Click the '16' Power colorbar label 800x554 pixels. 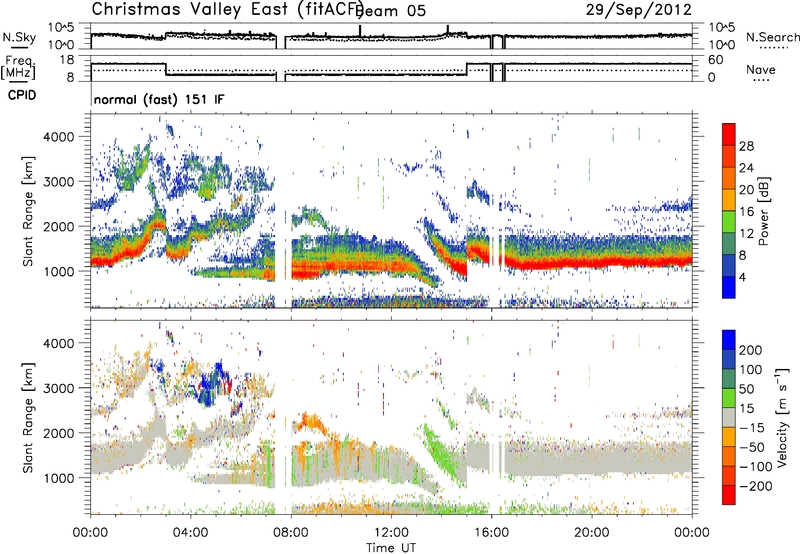click(x=746, y=212)
